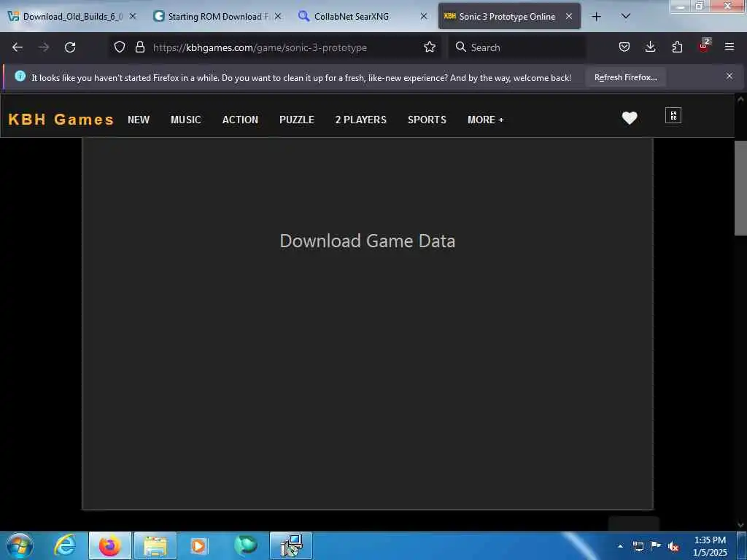This screenshot has height=560, width=747.
Task: Select Firefox in the taskbar
Action: click(x=110, y=545)
